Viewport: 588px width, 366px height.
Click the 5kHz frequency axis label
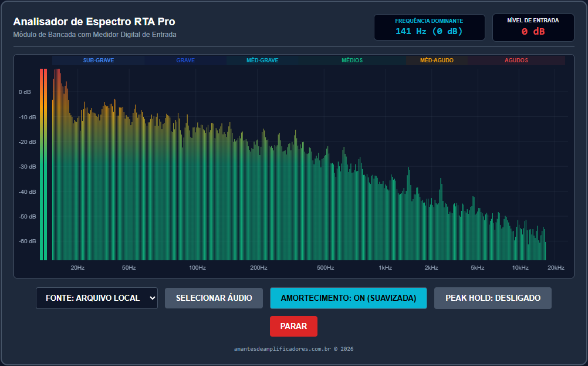477,268
